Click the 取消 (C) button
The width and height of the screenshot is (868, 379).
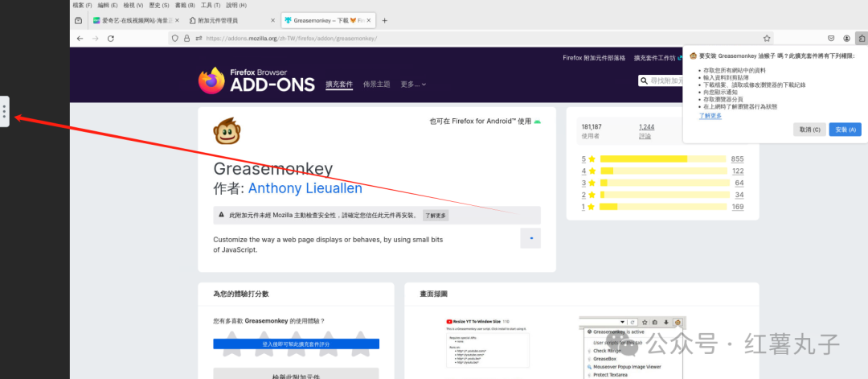[x=809, y=129]
